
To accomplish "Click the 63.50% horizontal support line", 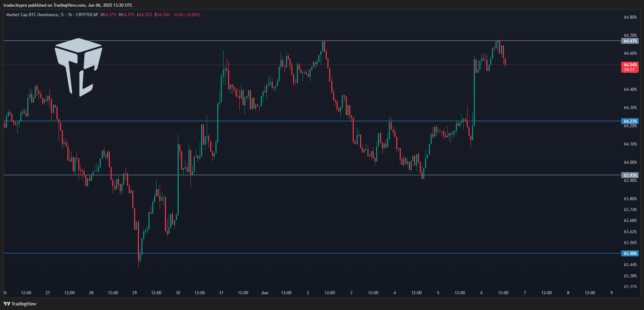I will 312,253.
